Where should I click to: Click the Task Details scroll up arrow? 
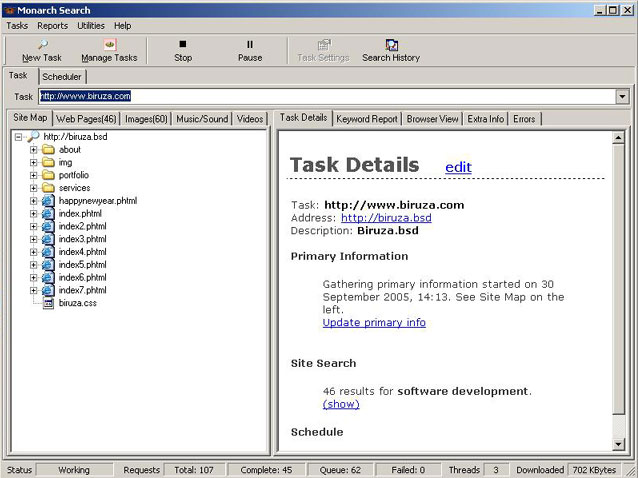pyautogui.click(x=618, y=138)
